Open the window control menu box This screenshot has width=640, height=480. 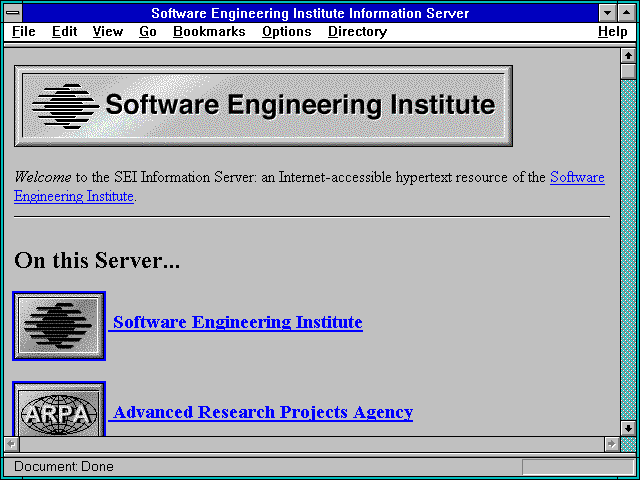[x=13, y=13]
